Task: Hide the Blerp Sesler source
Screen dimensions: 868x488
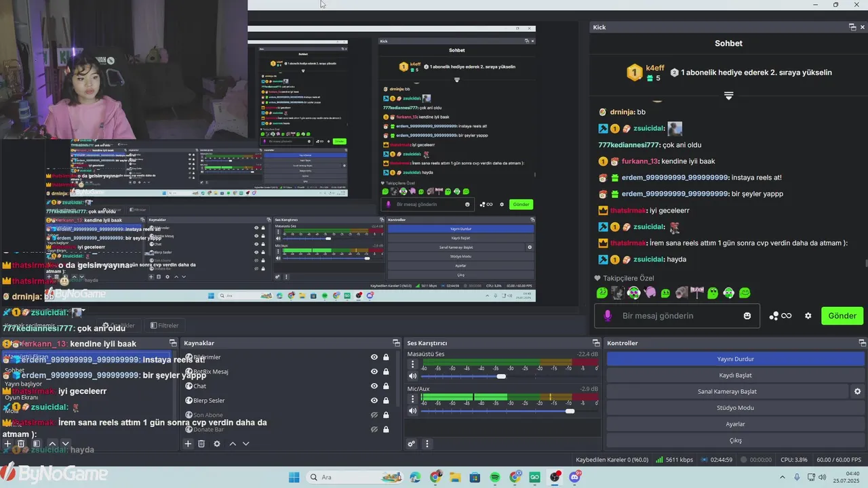Action: point(374,401)
